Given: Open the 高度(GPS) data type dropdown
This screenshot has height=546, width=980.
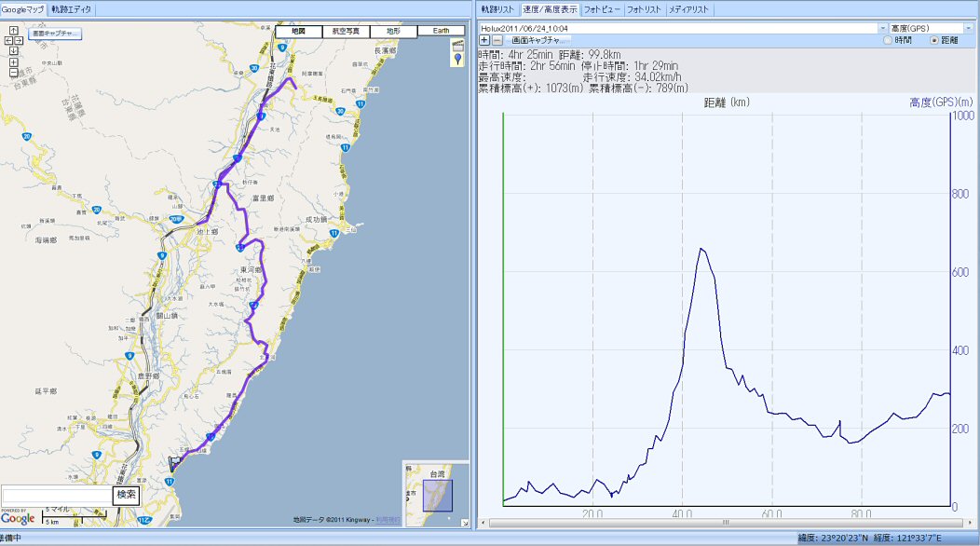Looking at the screenshot, I should pos(968,28).
